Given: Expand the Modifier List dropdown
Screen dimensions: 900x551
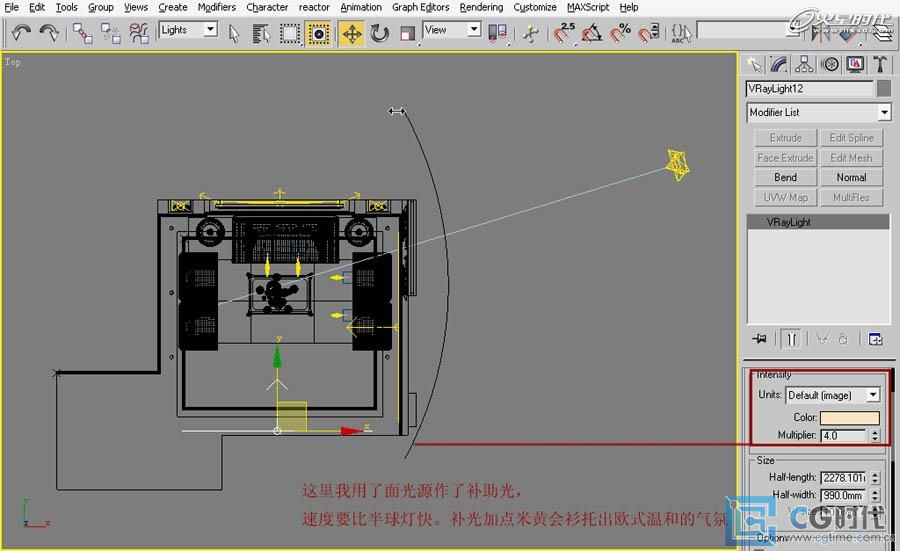Looking at the screenshot, I should coord(885,112).
